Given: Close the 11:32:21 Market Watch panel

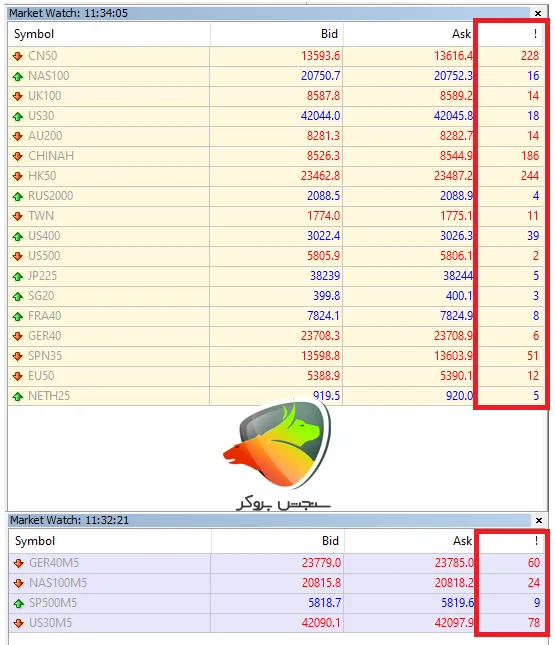Looking at the screenshot, I should [539, 521].
